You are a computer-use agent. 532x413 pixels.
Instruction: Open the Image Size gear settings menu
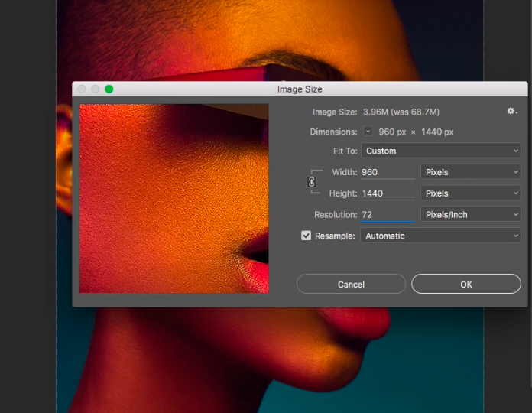pos(511,111)
